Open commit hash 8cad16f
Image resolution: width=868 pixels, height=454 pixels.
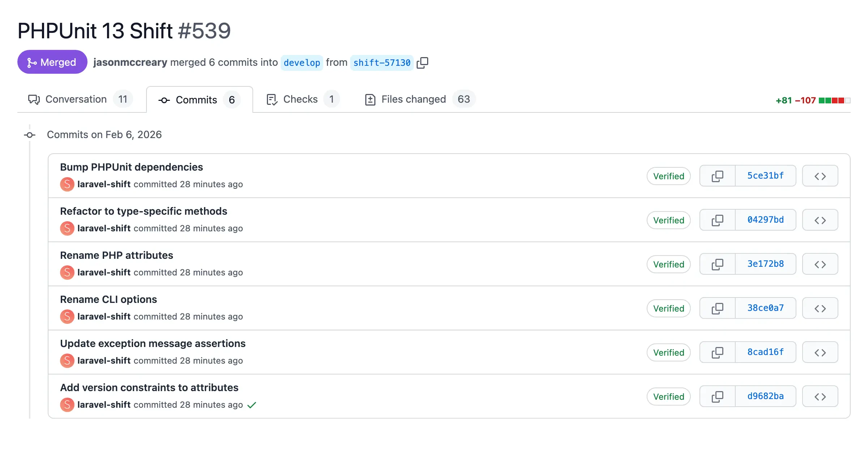(x=766, y=352)
